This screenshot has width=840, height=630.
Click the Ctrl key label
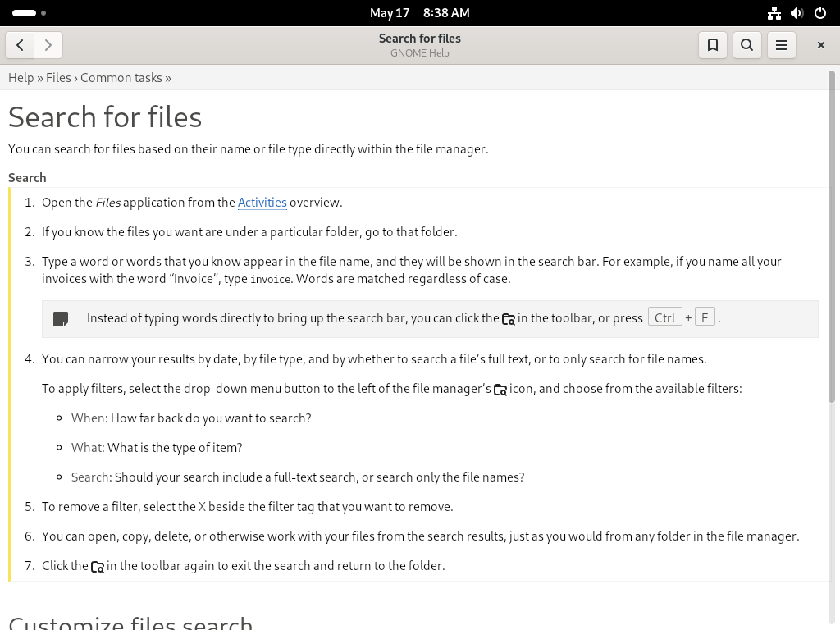664,317
